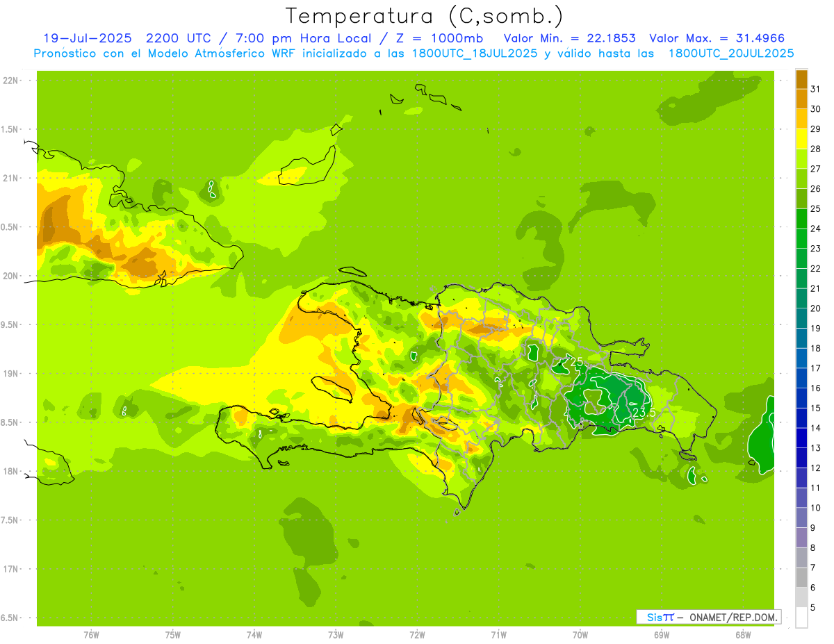Pick legend swatch between 12 and 13
Viewport: 834px width, 644px height.
pos(801,457)
